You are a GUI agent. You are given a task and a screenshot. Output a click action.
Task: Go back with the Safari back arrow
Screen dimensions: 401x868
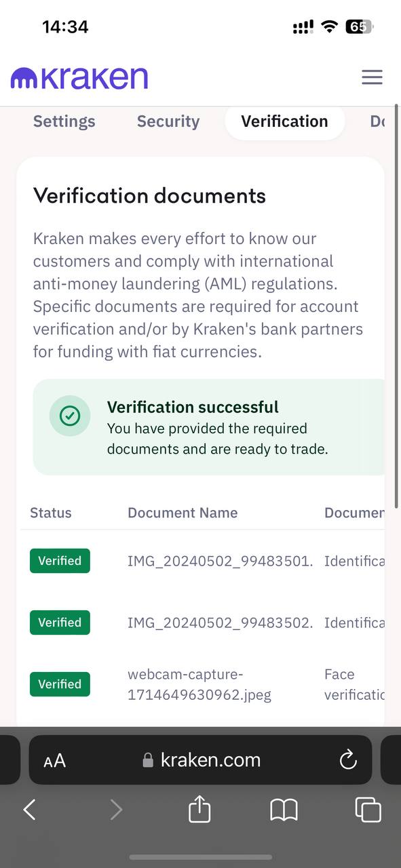pos(29,809)
